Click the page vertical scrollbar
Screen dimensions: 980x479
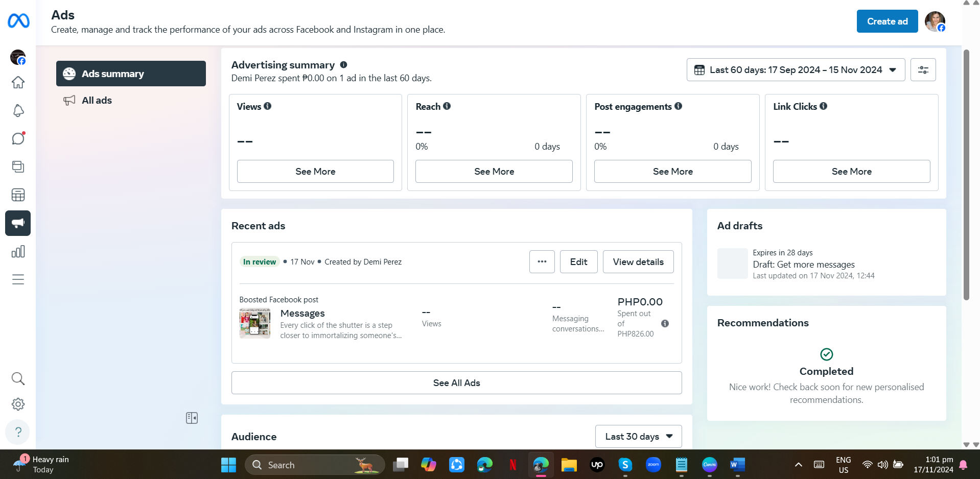966,175
